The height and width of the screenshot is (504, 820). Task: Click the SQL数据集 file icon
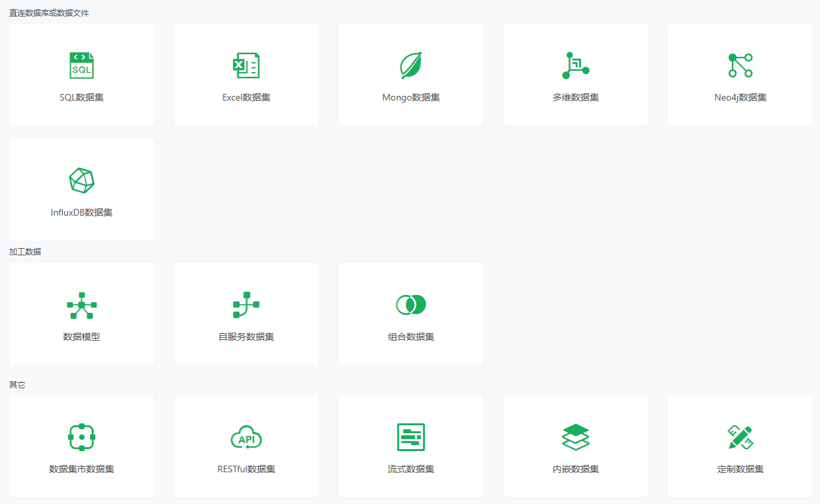81,65
